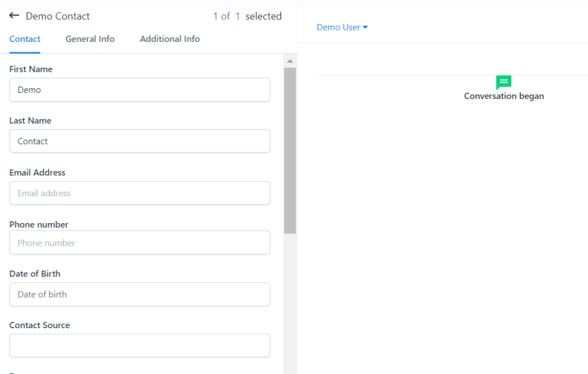Click the Last Name field containing Contact
Viewport: 588px width, 374px height.
(140, 141)
